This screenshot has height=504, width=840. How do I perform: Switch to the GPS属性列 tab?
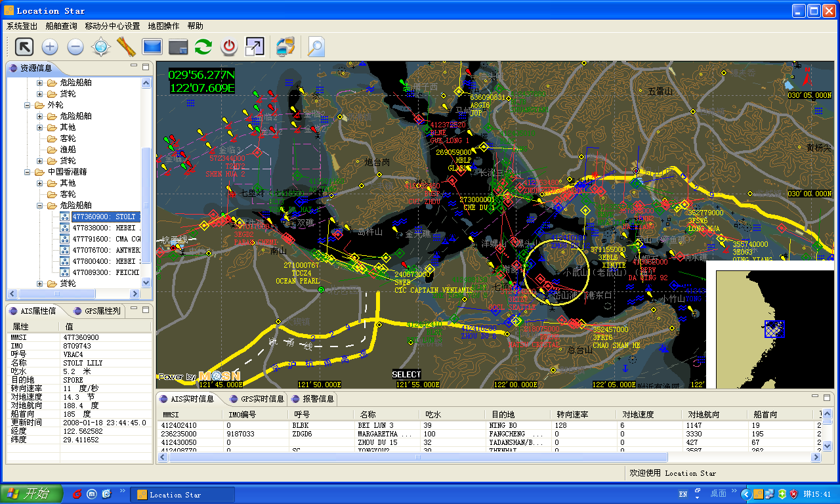pos(97,311)
